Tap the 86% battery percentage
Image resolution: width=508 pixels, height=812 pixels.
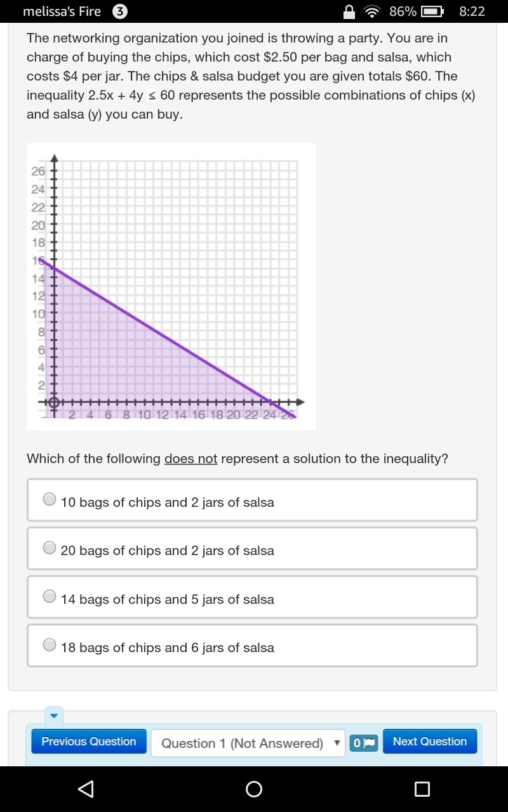(403, 11)
